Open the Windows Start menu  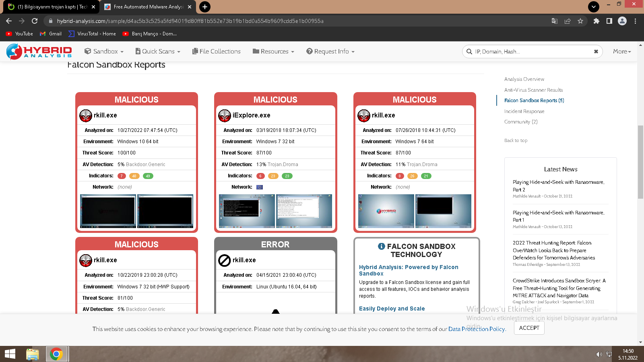[10, 354]
